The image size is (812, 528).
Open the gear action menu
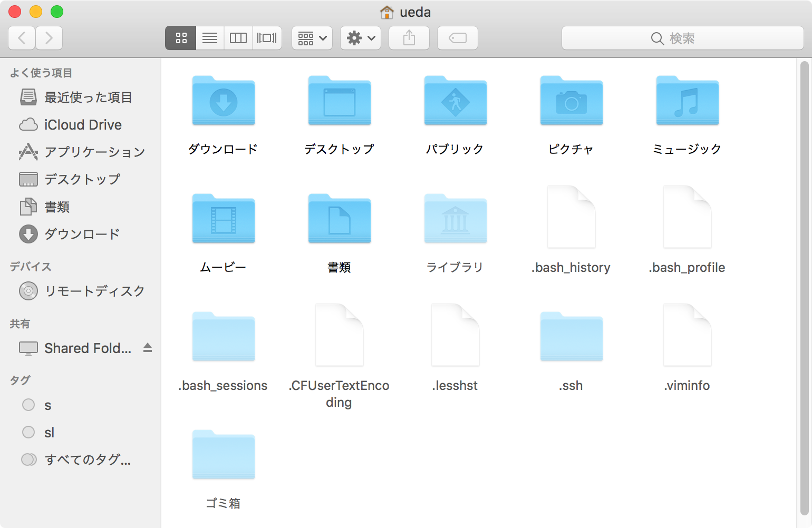point(361,38)
